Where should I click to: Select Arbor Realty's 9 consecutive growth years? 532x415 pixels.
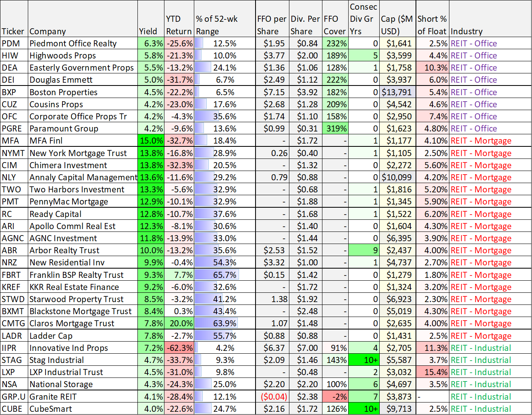364,250
